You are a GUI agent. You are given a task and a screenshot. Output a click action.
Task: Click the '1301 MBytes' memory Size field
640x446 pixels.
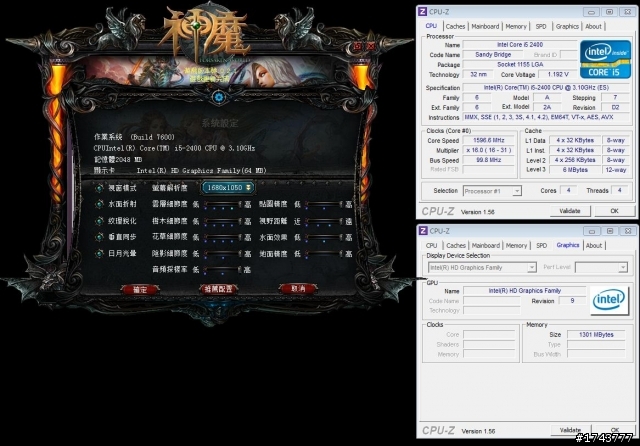tap(596, 335)
